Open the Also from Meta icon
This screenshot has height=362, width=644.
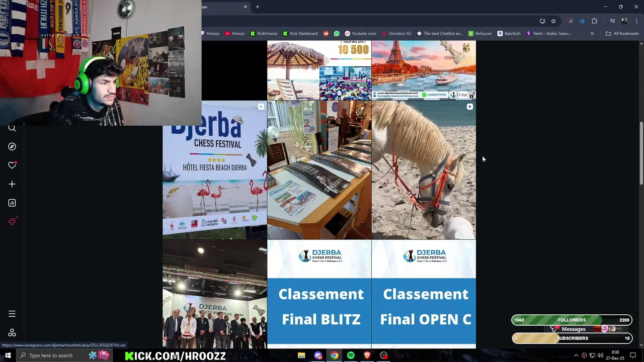pos(12,333)
